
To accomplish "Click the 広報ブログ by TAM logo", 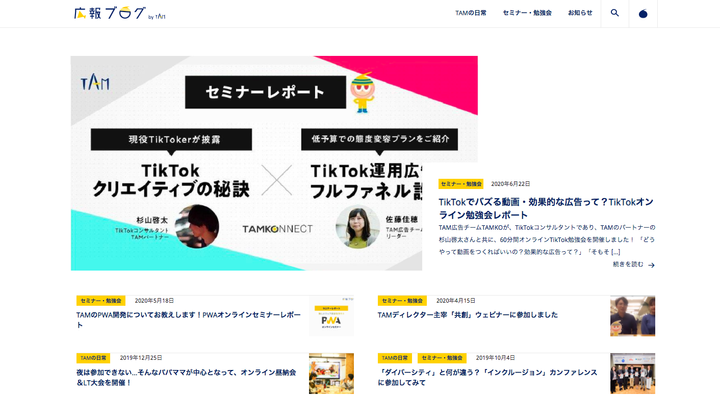I will click(119, 13).
